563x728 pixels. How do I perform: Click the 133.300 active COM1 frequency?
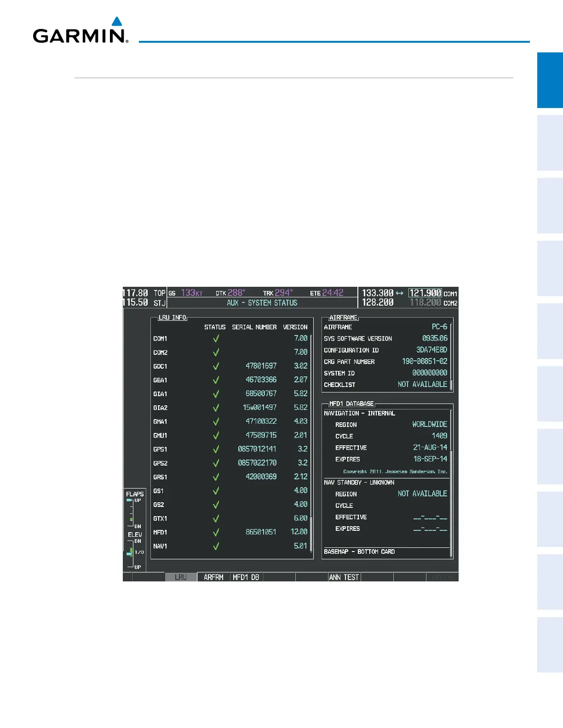pyautogui.click(x=378, y=293)
